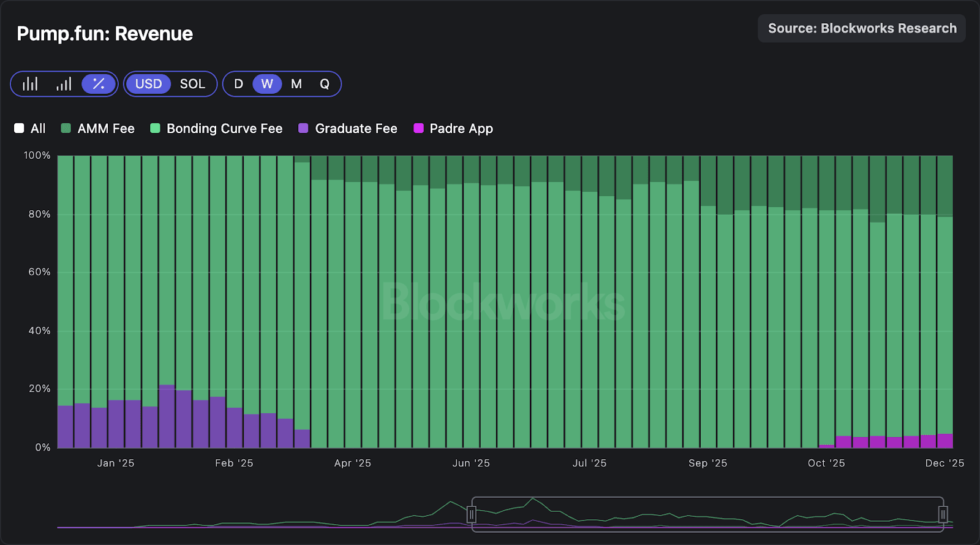
Task: Click the Pump.fun: Revenue chart title
Action: (105, 34)
